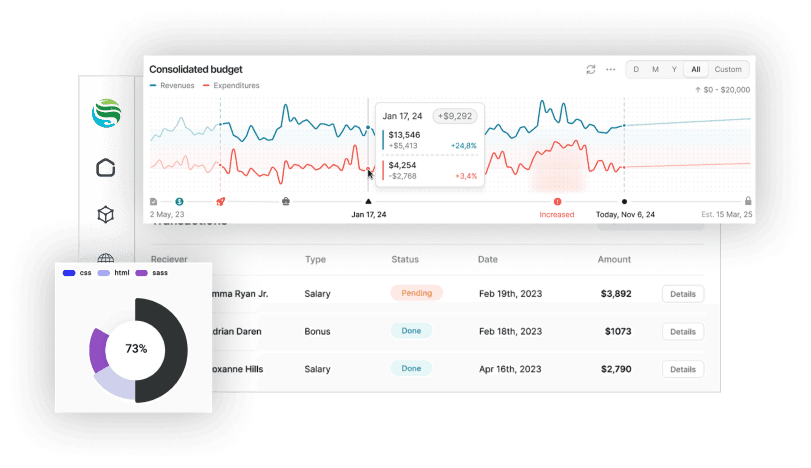
Task: Open the home icon in the sidebar
Action: (106, 168)
